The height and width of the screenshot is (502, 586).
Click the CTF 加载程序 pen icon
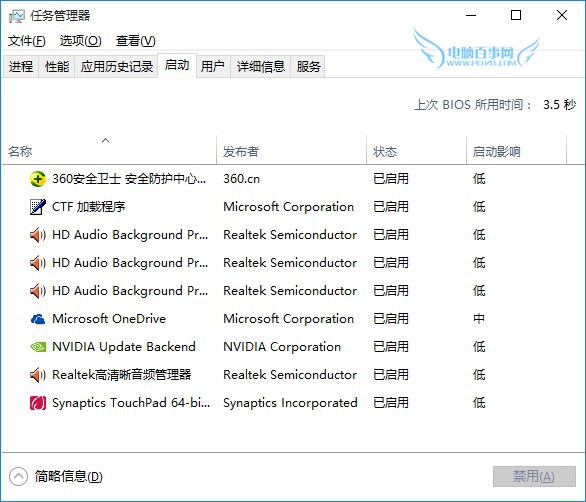tap(38, 207)
